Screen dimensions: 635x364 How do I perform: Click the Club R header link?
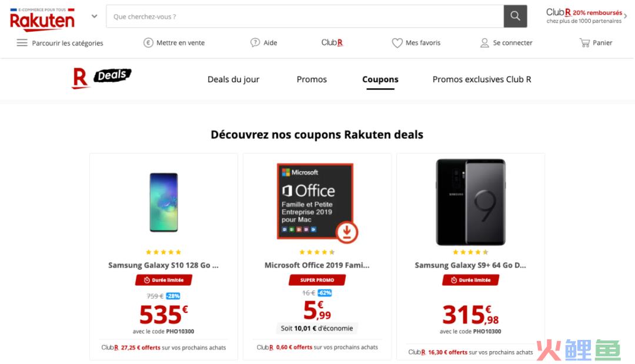point(332,42)
